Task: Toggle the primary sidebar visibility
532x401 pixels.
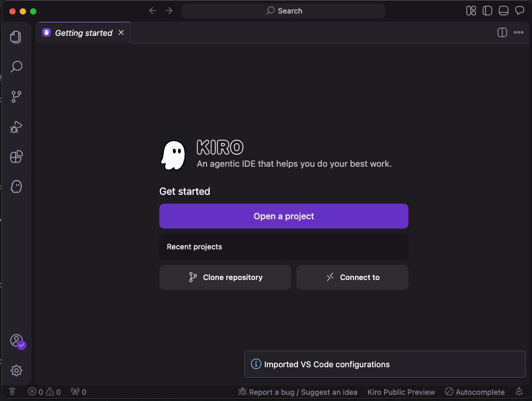Action: click(x=487, y=11)
